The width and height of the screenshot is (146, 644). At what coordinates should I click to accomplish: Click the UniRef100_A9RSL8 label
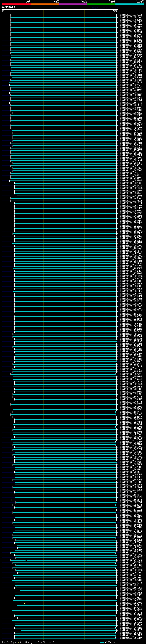[131, 233]
